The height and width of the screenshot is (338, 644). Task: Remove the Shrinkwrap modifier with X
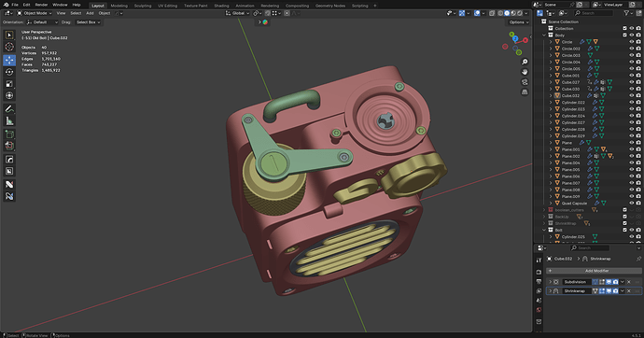click(x=628, y=290)
